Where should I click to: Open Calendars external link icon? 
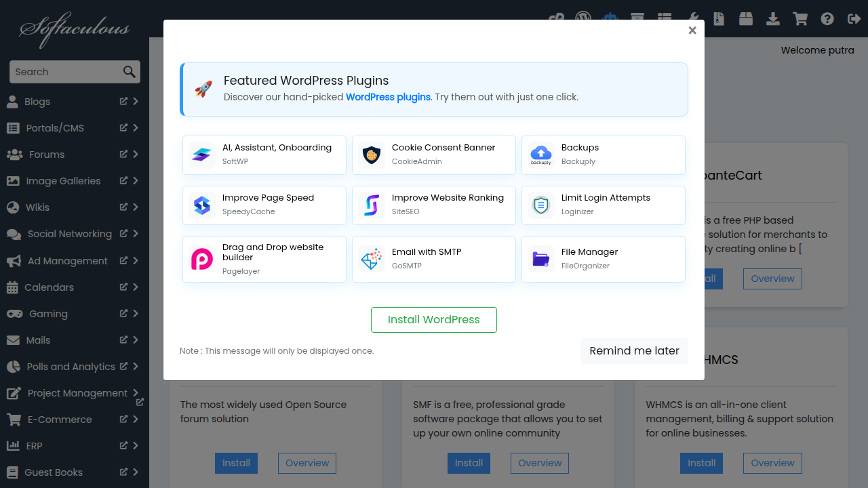(x=123, y=287)
